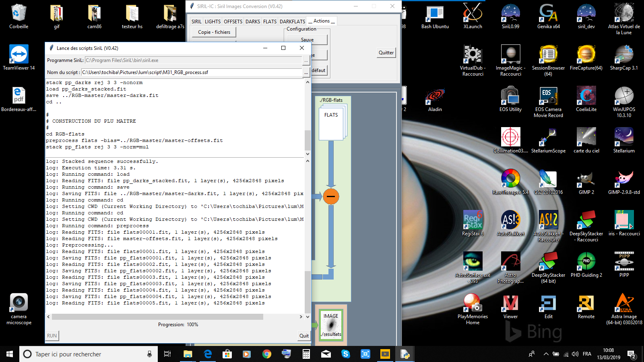Open the DeepSkyStacker (64 bit) shortcut

(548, 267)
